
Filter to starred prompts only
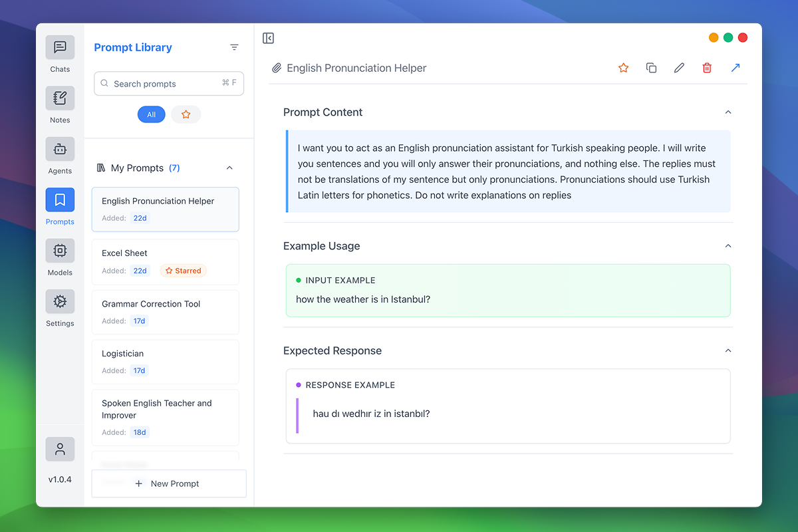[186, 114]
